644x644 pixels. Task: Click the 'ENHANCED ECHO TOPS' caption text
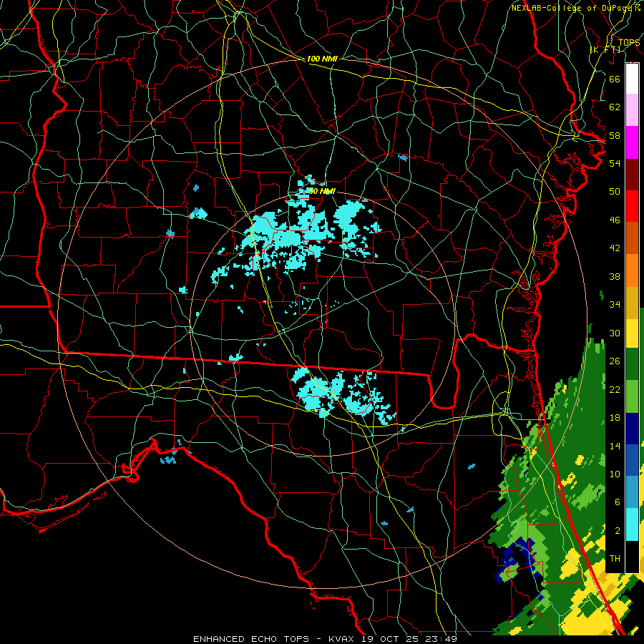251,639
